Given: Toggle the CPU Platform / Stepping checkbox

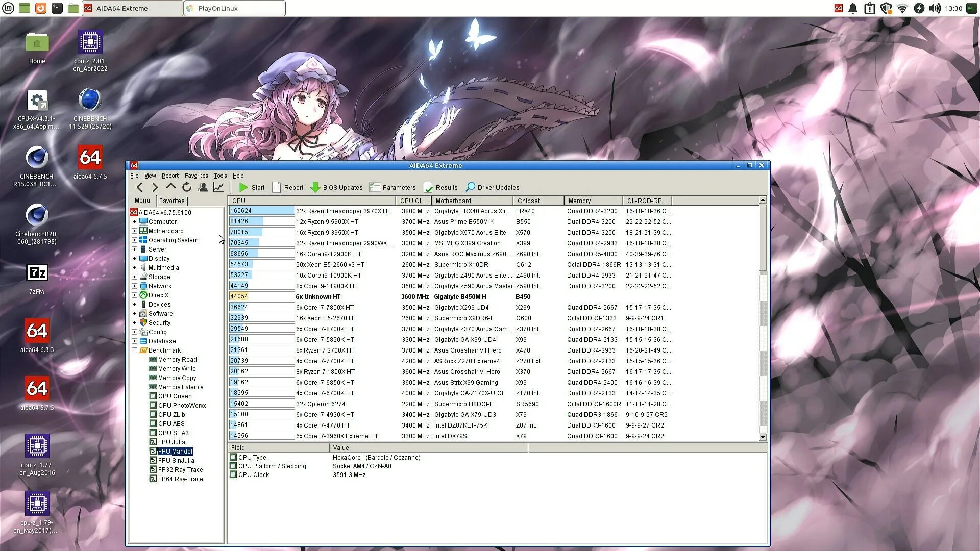Looking at the screenshot, I should (x=233, y=466).
